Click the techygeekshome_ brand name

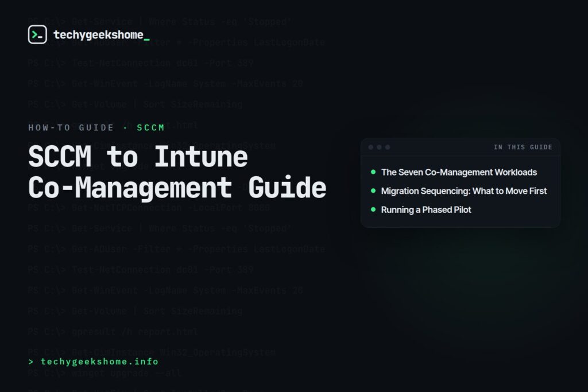coord(102,35)
